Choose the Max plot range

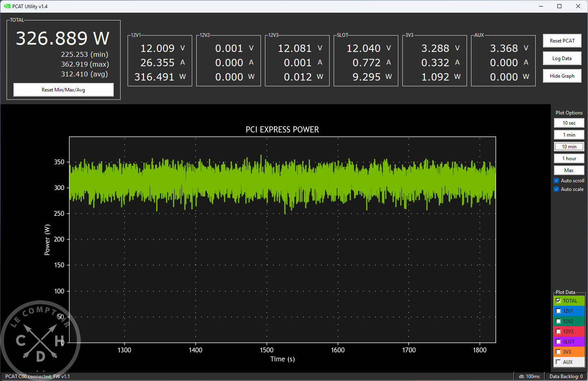click(569, 170)
